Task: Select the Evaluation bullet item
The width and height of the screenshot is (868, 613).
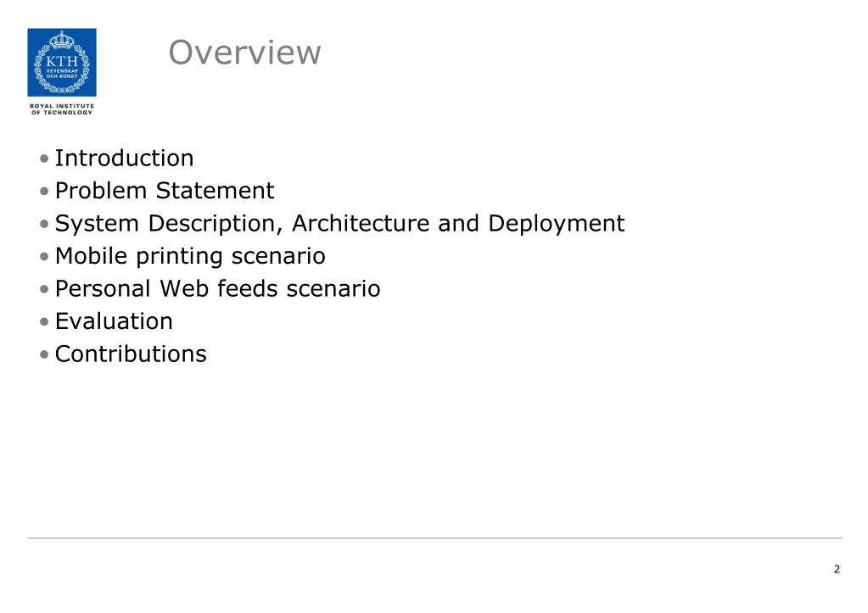Action: click(114, 321)
